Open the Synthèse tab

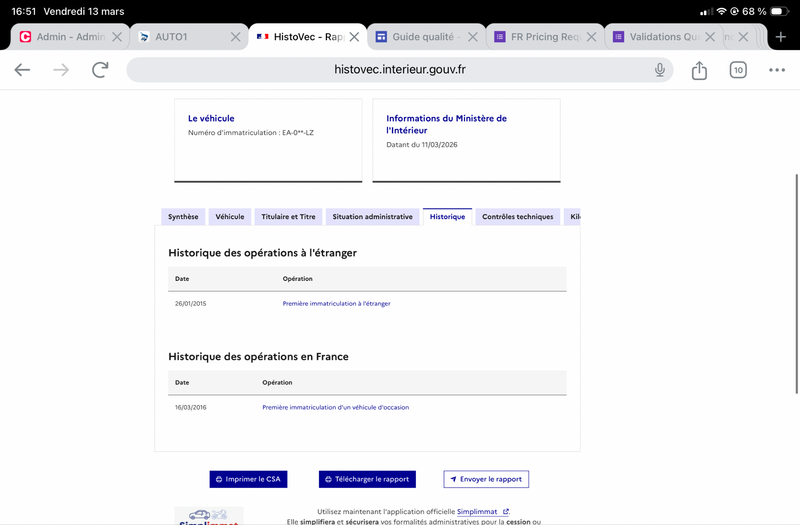(183, 217)
